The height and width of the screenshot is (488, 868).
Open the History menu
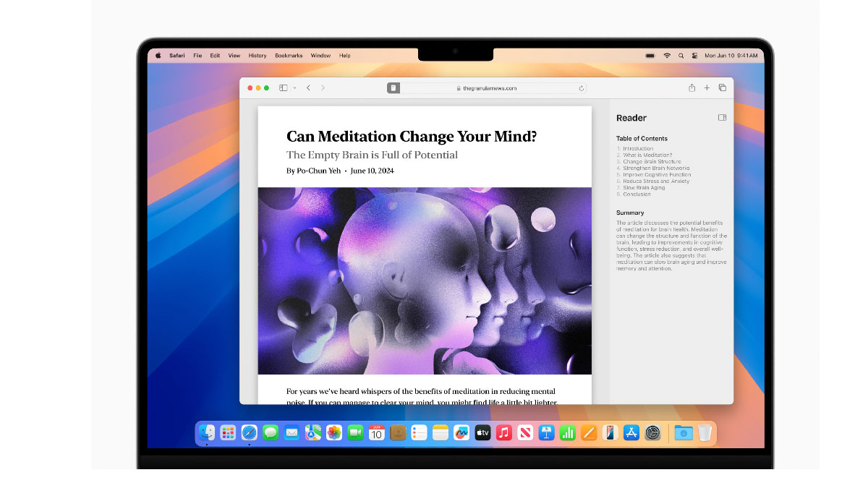pos(257,55)
